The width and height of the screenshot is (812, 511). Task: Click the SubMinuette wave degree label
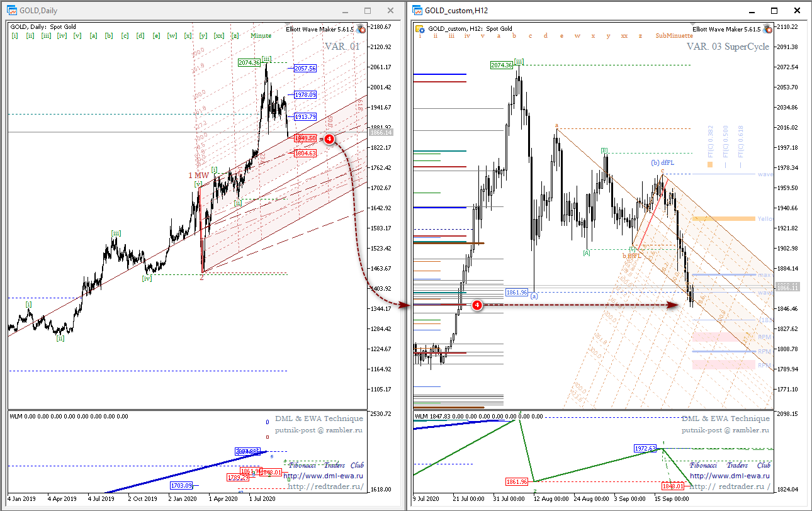(674, 36)
